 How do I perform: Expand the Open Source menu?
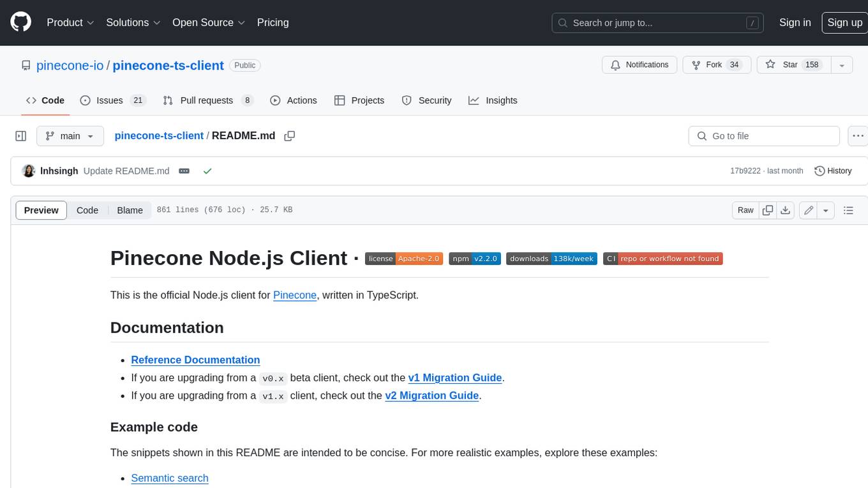[209, 22]
